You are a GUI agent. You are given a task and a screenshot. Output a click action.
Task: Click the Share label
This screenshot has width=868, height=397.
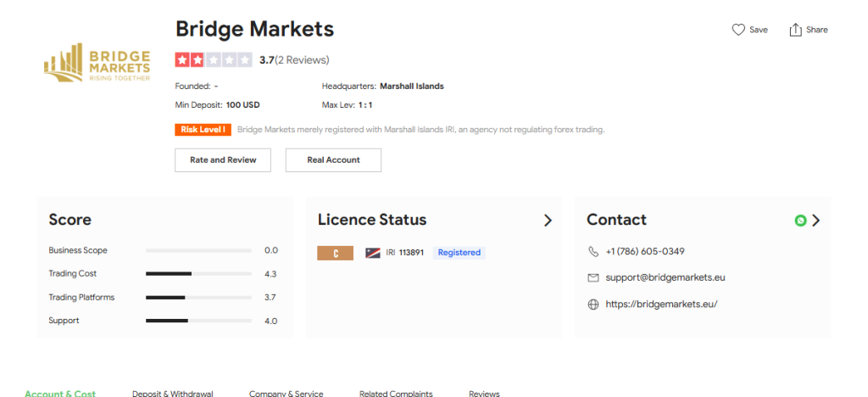(817, 30)
